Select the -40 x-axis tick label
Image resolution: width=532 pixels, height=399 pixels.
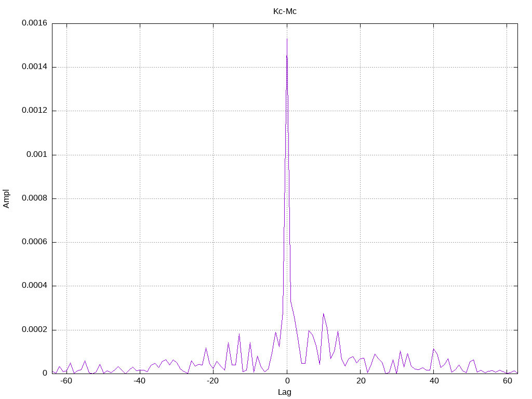pos(139,381)
